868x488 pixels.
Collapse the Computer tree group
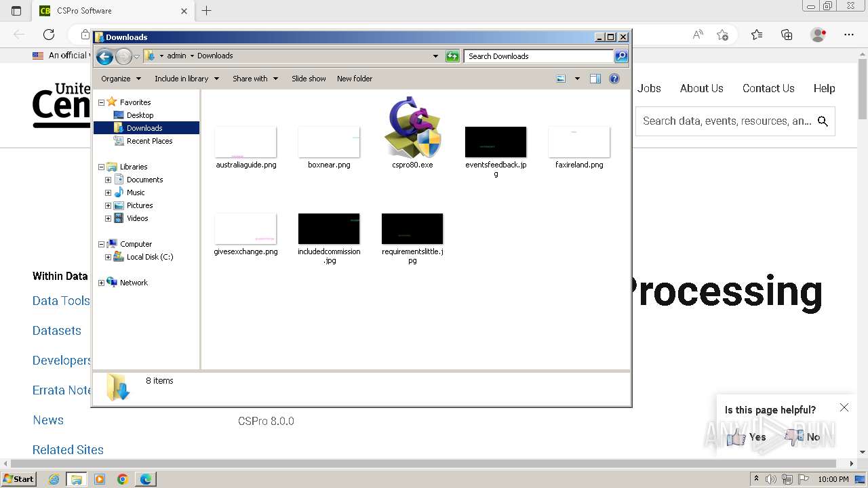pos(102,244)
